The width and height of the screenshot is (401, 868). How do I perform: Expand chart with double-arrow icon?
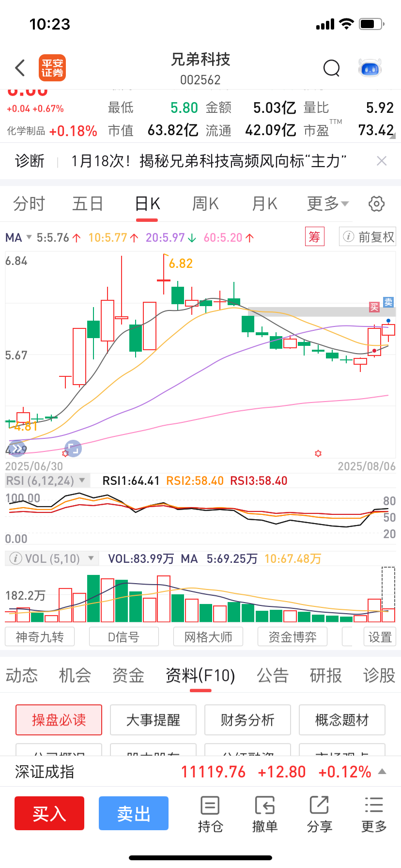click(x=17, y=449)
